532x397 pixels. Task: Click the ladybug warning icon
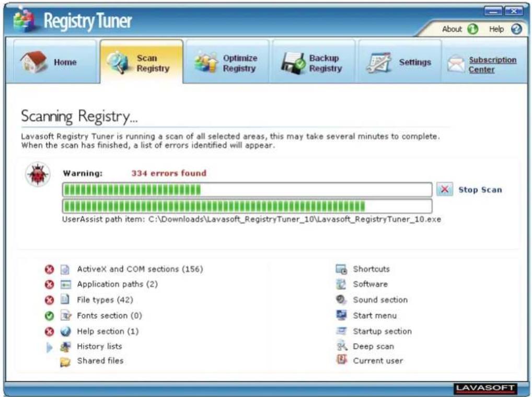coord(38,174)
